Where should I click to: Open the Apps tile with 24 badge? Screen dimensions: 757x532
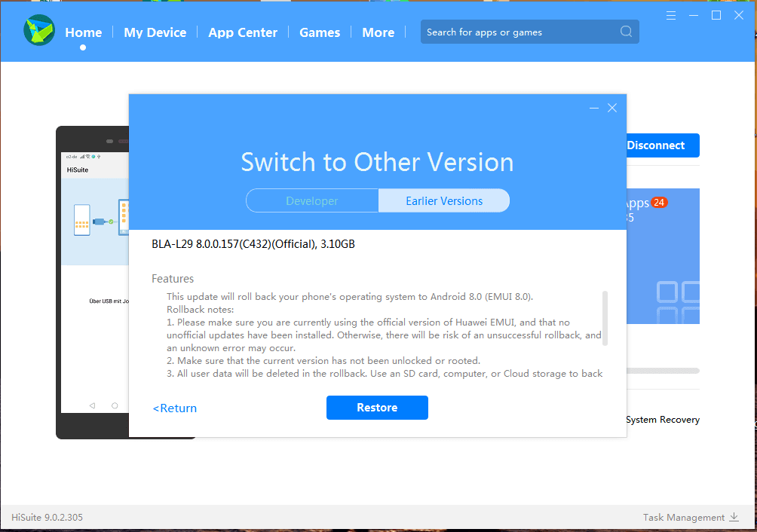click(x=663, y=256)
